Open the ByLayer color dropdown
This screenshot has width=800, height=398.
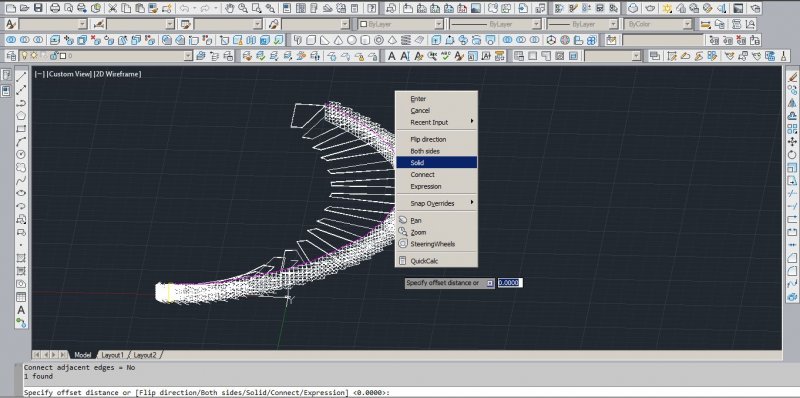pyautogui.click(x=439, y=24)
